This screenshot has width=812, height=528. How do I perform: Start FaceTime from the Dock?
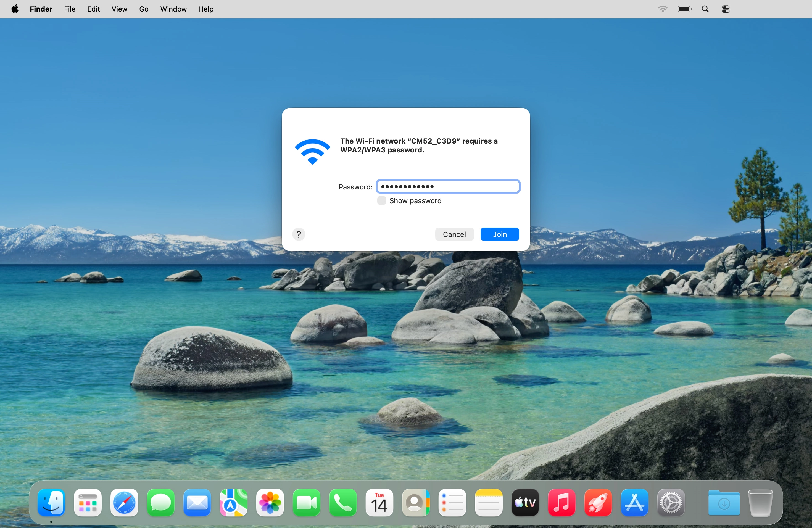point(306,503)
